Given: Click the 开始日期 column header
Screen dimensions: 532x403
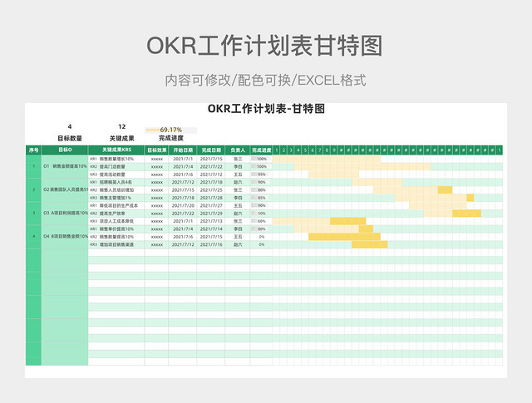Looking at the screenshot, I should click(x=183, y=150).
